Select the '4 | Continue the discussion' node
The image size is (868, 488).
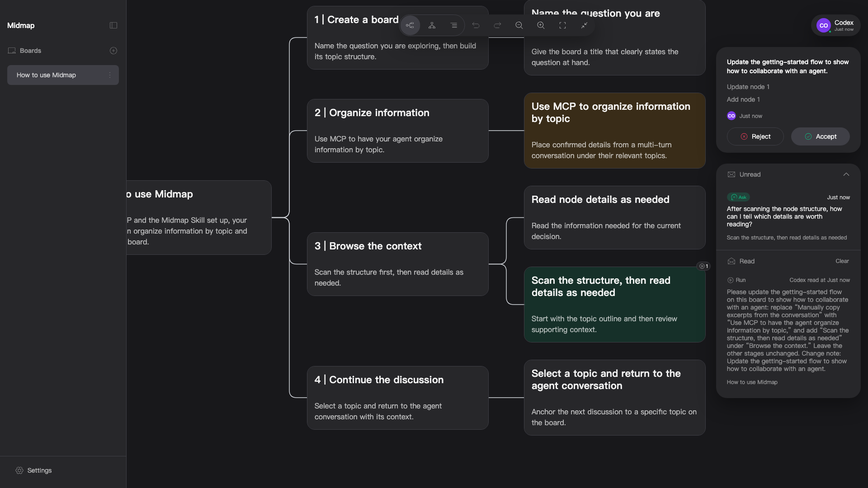[x=397, y=398]
